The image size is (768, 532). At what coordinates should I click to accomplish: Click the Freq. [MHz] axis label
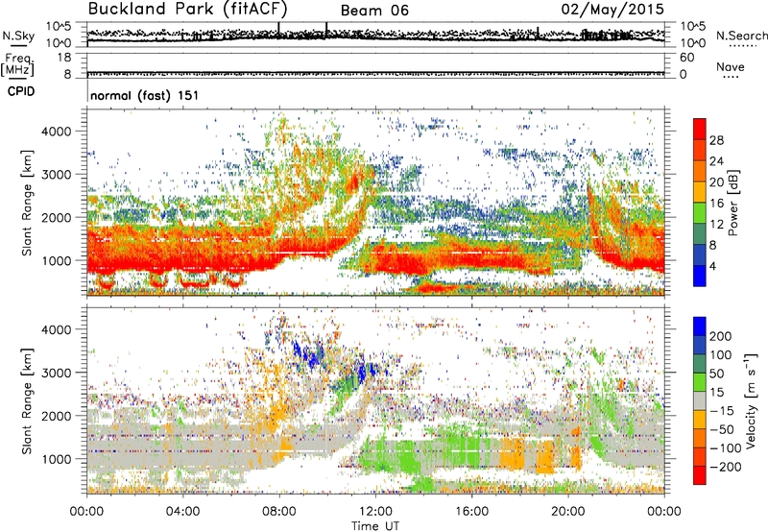point(17,65)
